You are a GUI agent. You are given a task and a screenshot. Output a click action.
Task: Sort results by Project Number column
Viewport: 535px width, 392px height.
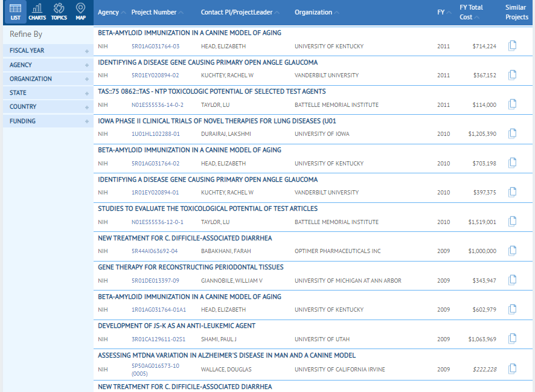[x=157, y=12]
